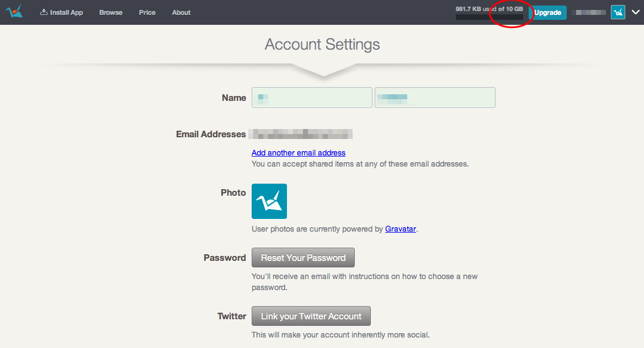Focus the last name input field
The image size is (644, 348).
435,98
